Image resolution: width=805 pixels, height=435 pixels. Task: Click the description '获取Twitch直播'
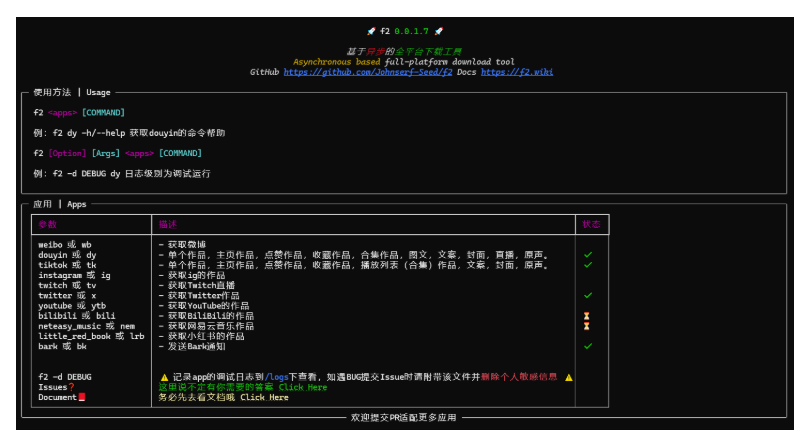(x=201, y=286)
